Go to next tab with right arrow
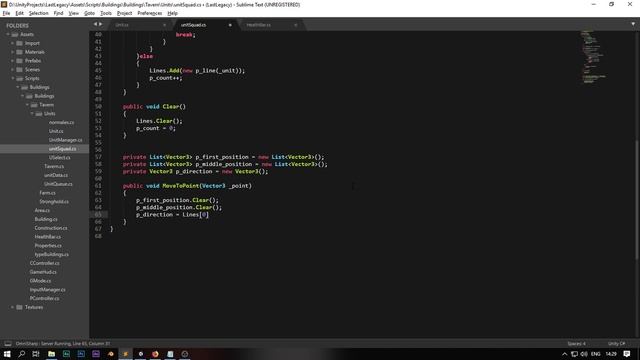 (101, 24)
